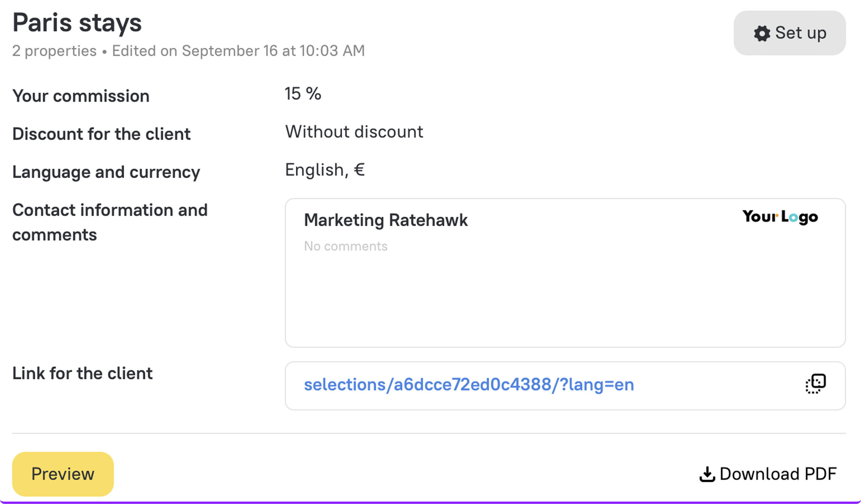Click the Without discount value
This screenshot has width=861, height=504.
(x=354, y=132)
